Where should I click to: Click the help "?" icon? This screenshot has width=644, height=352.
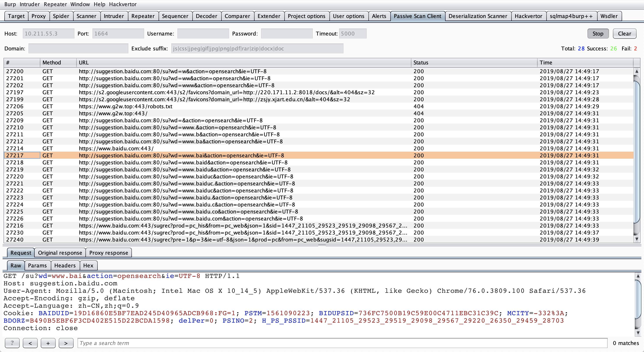[12, 343]
